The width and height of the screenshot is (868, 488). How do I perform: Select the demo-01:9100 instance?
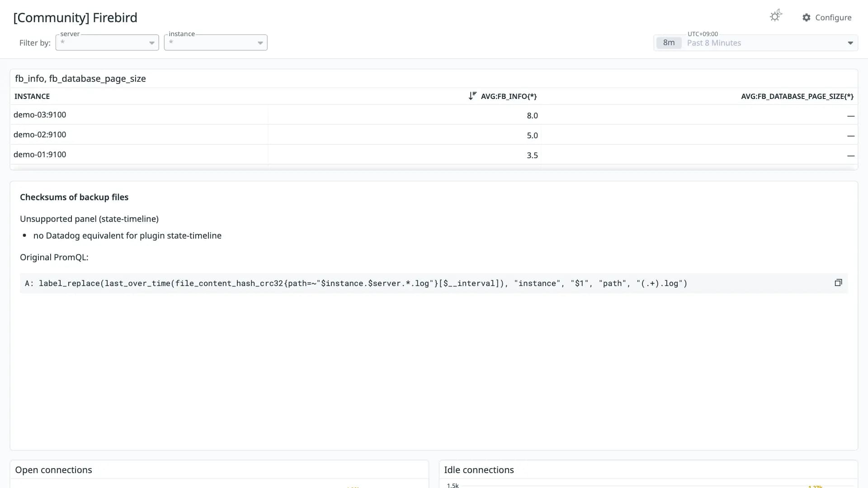pyautogui.click(x=40, y=155)
